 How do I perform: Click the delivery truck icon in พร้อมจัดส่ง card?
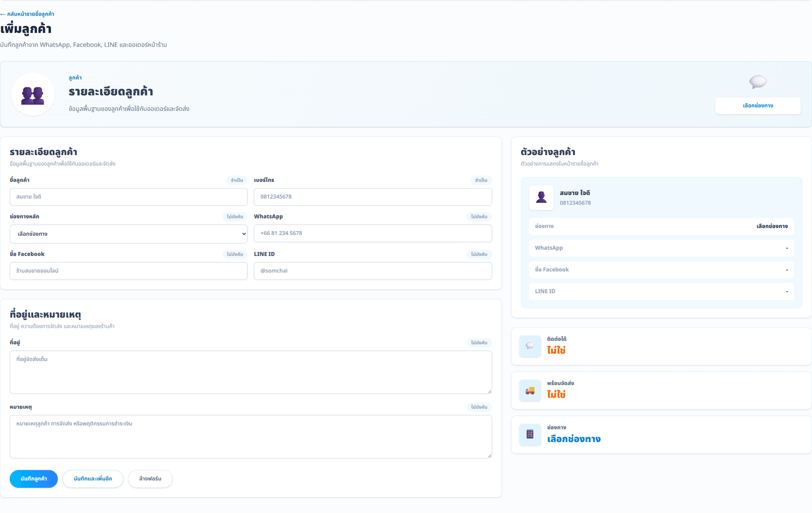pyautogui.click(x=530, y=390)
